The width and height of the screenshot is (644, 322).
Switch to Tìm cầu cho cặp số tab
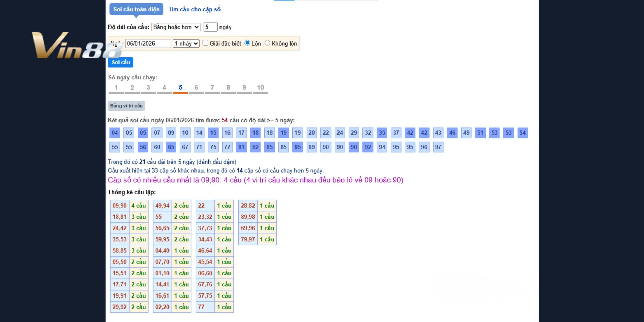pyautogui.click(x=194, y=9)
